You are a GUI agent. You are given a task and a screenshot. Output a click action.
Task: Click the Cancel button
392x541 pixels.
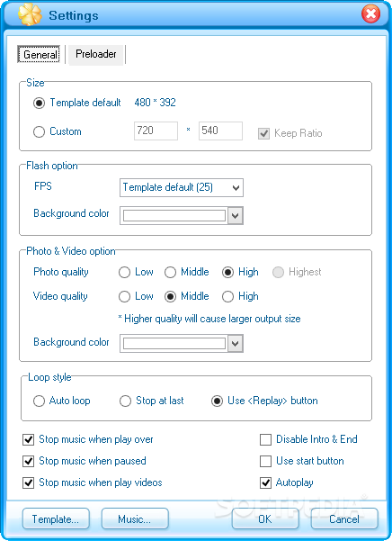[344, 518]
